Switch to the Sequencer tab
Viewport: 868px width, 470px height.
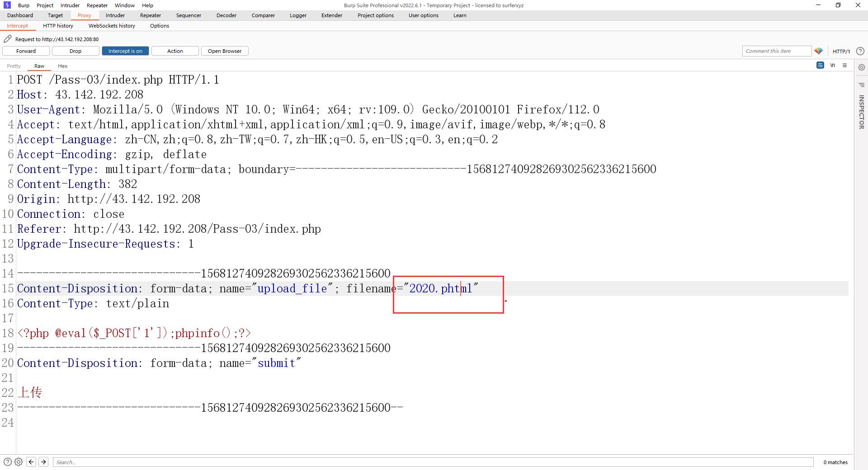coord(189,15)
